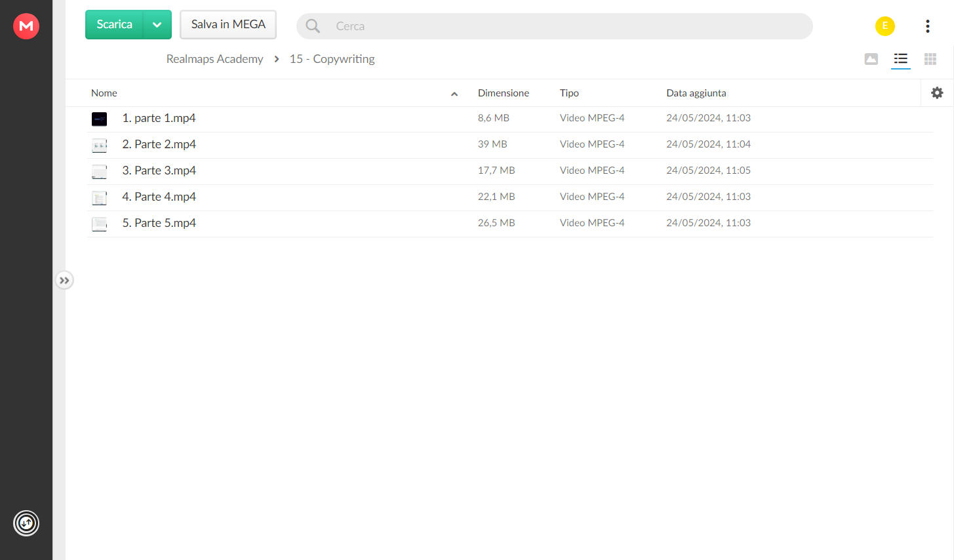Viewport: 954px width, 560px height.
Task: Click thumbnail of 1. parte 1.mp4
Action: 99,119
